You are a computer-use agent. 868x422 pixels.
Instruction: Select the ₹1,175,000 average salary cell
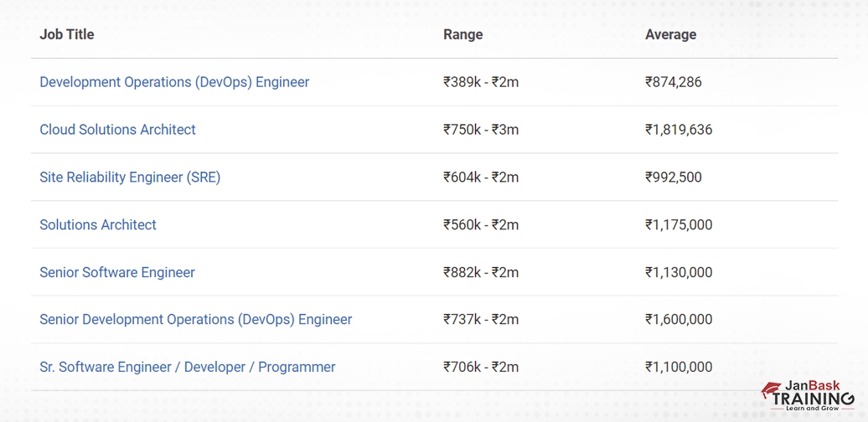click(x=678, y=225)
